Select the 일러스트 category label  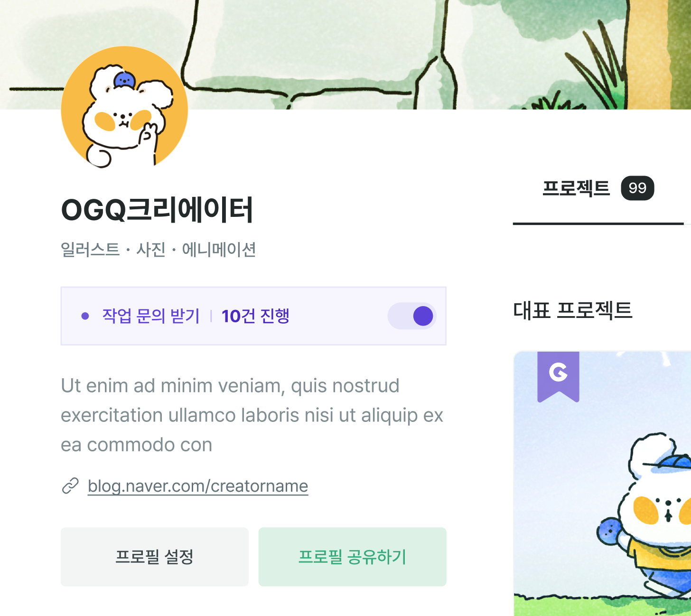(90, 250)
